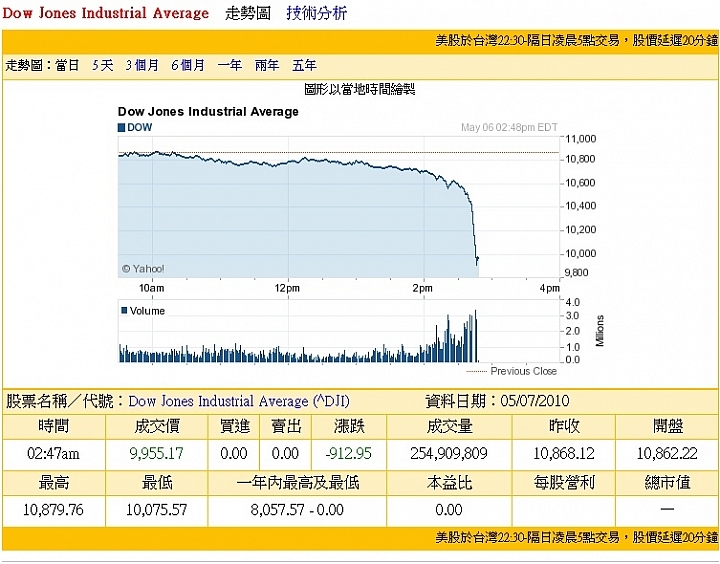The image size is (720, 564).
Task: Switch chart range to 5天
Action: [102, 65]
